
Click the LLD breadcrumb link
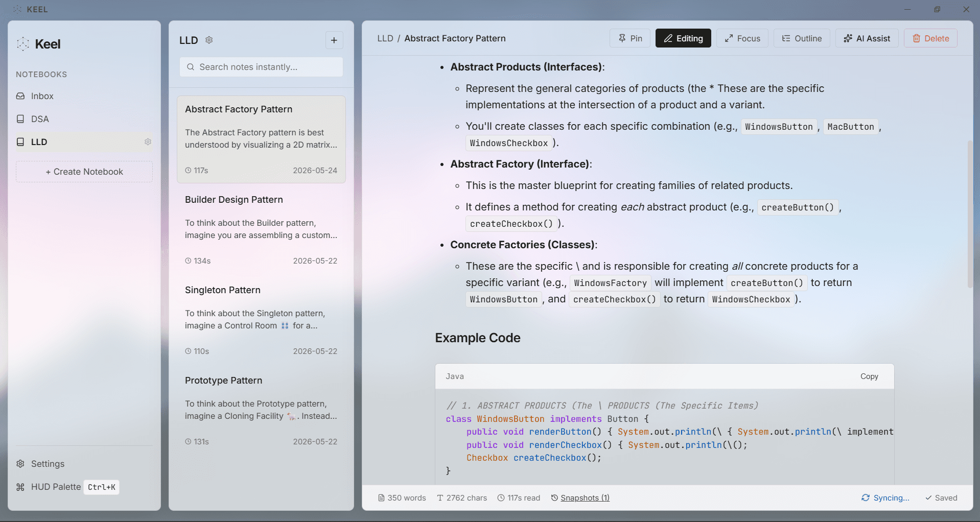(385, 38)
